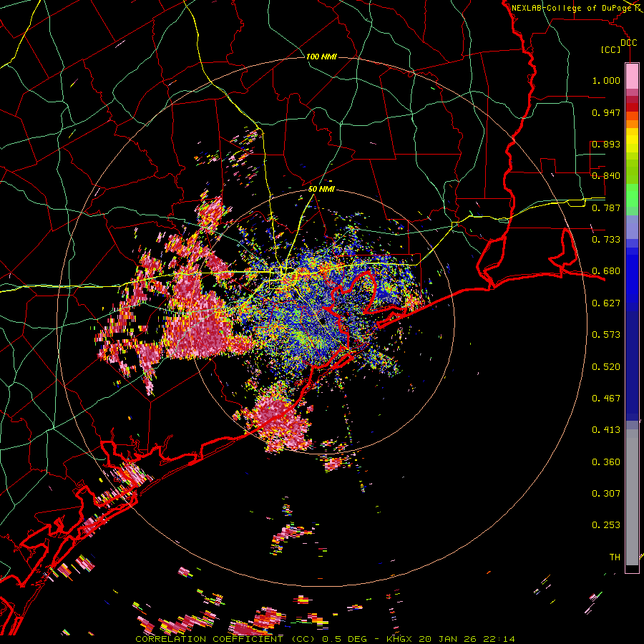
Task: Select the 0.627 scale value
Action: pos(606,303)
